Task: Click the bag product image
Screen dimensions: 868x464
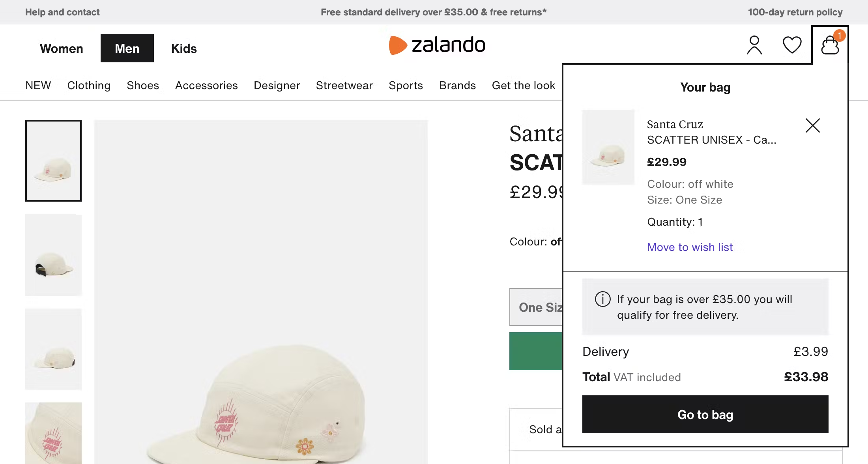Action: pos(608,147)
